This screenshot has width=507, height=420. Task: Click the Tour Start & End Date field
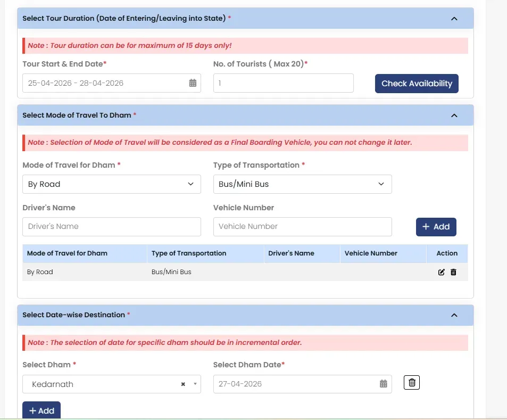(104, 83)
